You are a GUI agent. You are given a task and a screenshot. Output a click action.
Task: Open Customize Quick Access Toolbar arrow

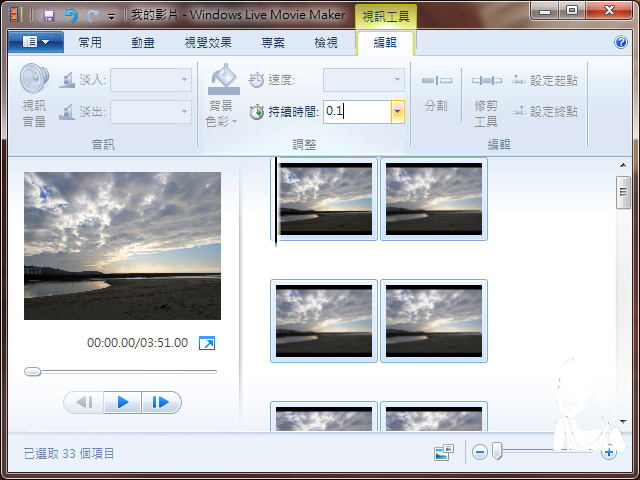click(x=111, y=17)
